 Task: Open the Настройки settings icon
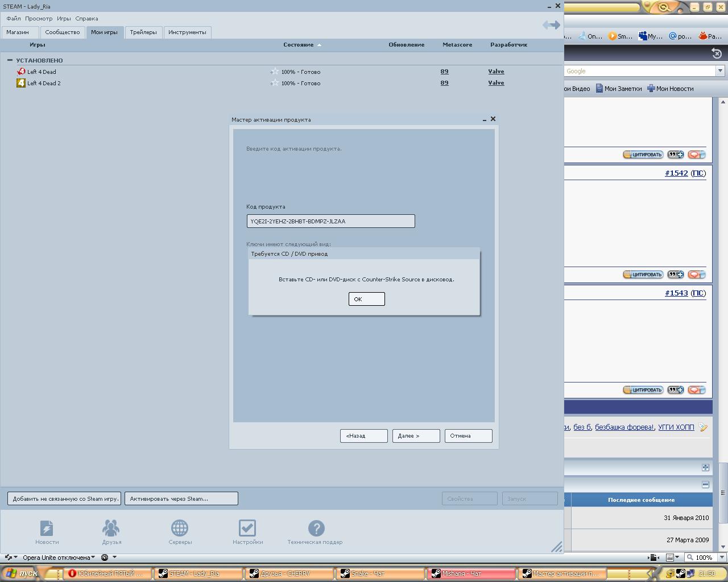coord(247,528)
